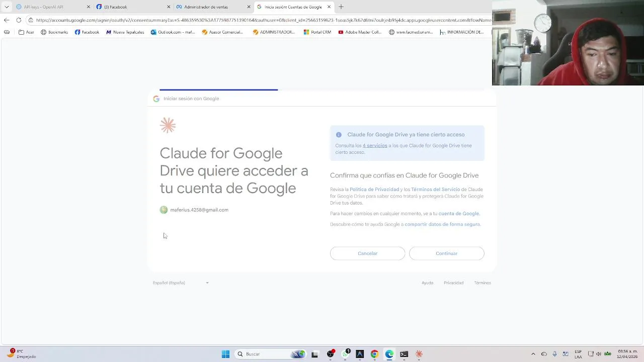Click the tab groups icon in bookmarks bar
Image resolution: width=644 pixels, height=362 pixels.
pyautogui.click(x=7, y=32)
